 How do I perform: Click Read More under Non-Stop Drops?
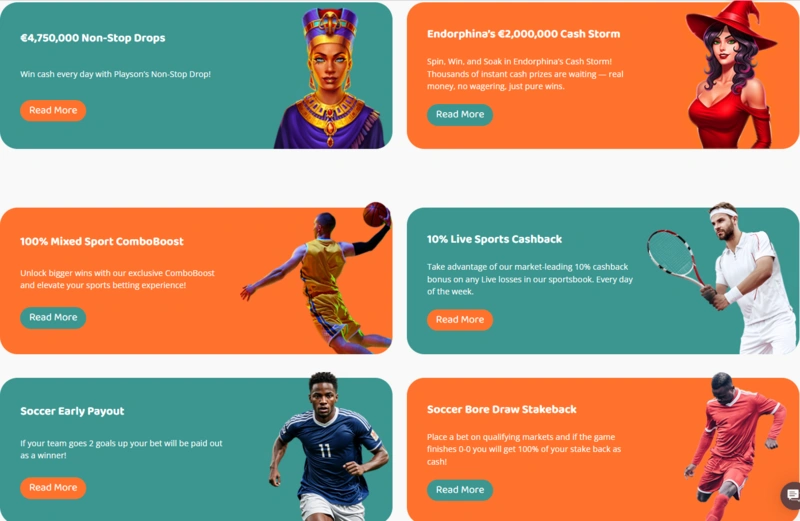pyautogui.click(x=53, y=110)
